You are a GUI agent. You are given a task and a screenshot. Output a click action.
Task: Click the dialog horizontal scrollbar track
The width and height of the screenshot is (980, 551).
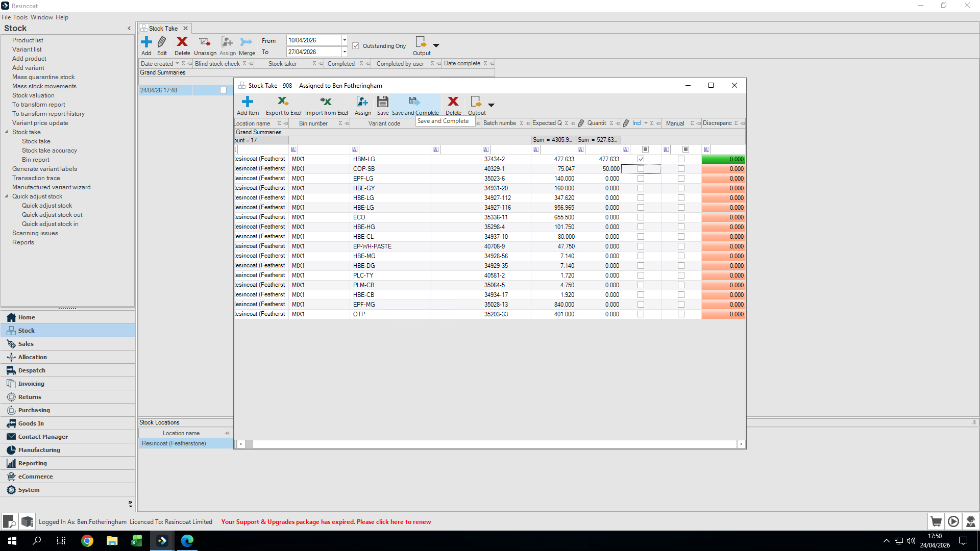click(x=494, y=444)
